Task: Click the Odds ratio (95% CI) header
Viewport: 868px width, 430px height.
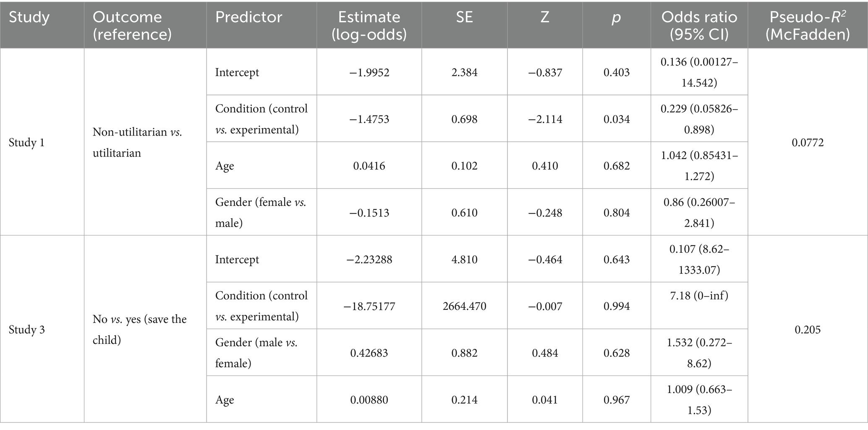Action: click(699, 25)
